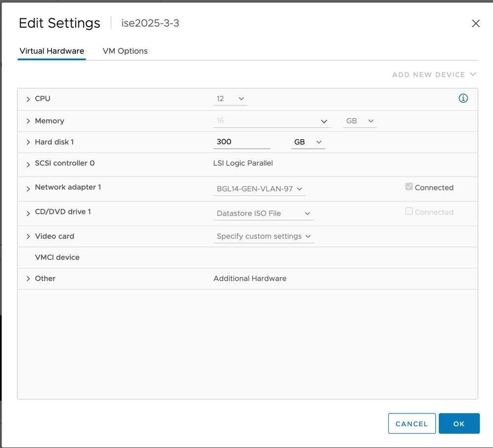Open the BGL14-GEN-VLAN-97 network dropdown
This screenshot has width=493, height=448.
[259, 189]
